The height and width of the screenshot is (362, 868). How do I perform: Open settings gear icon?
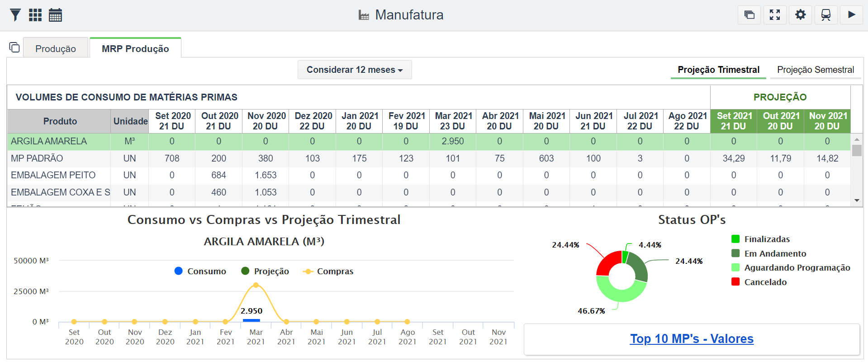click(x=800, y=15)
